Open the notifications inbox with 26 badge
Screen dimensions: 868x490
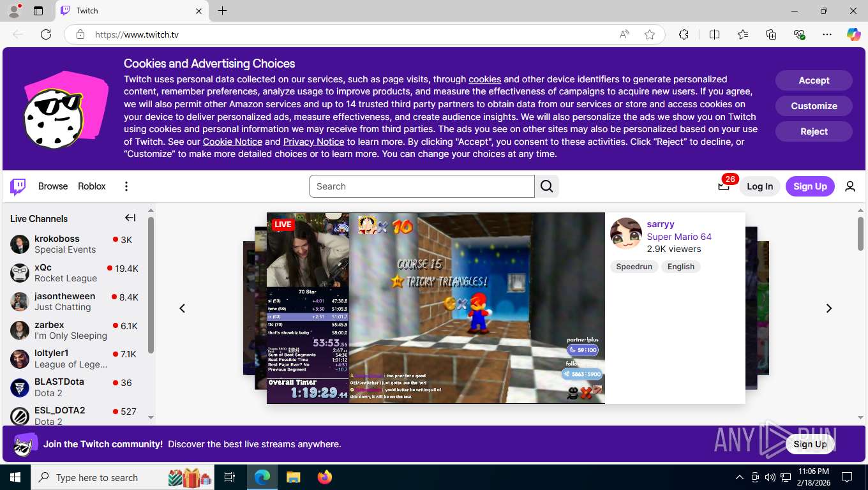point(724,186)
